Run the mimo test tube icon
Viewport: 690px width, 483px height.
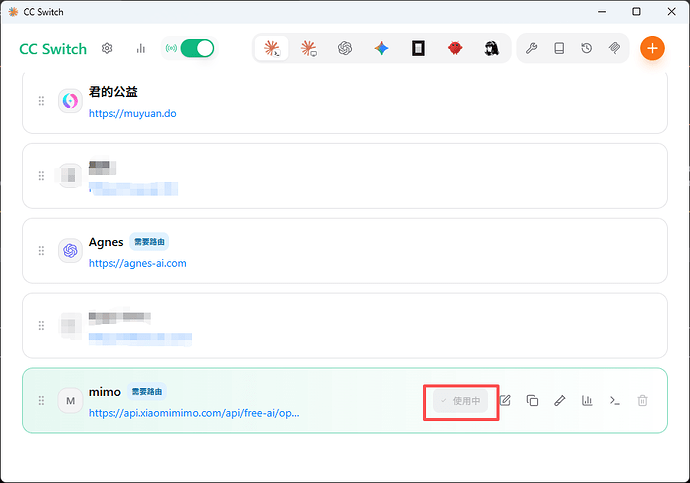(560, 400)
